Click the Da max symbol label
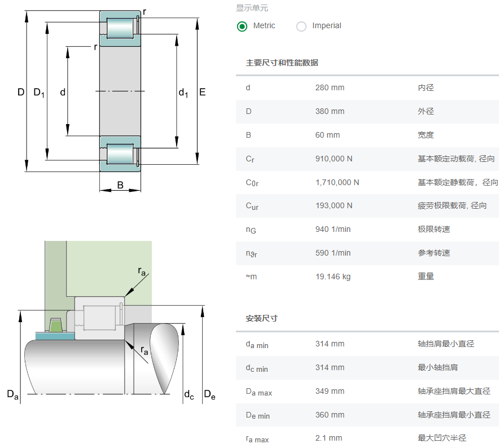Screen dimensions: 499x448 (259, 392)
